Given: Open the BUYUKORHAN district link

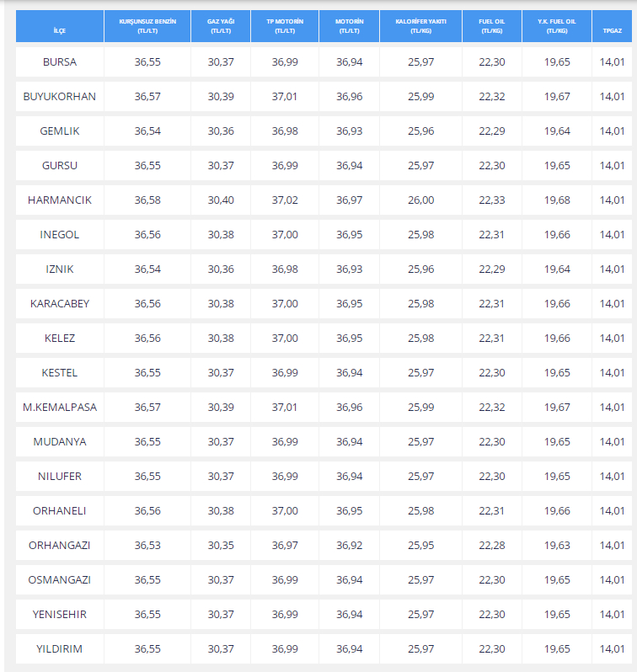Looking at the screenshot, I should (x=59, y=97).
